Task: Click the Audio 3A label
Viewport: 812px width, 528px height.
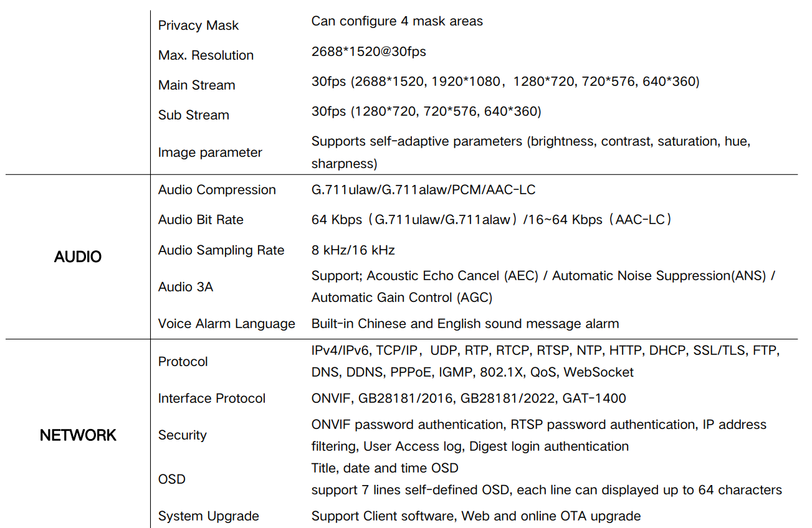Action: click(186, 287)
